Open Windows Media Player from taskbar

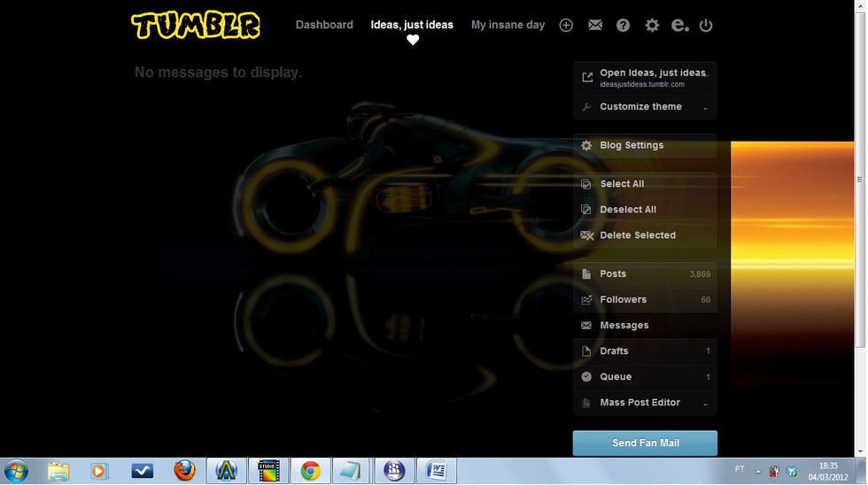pyautogui.click(x=99, y=471)
